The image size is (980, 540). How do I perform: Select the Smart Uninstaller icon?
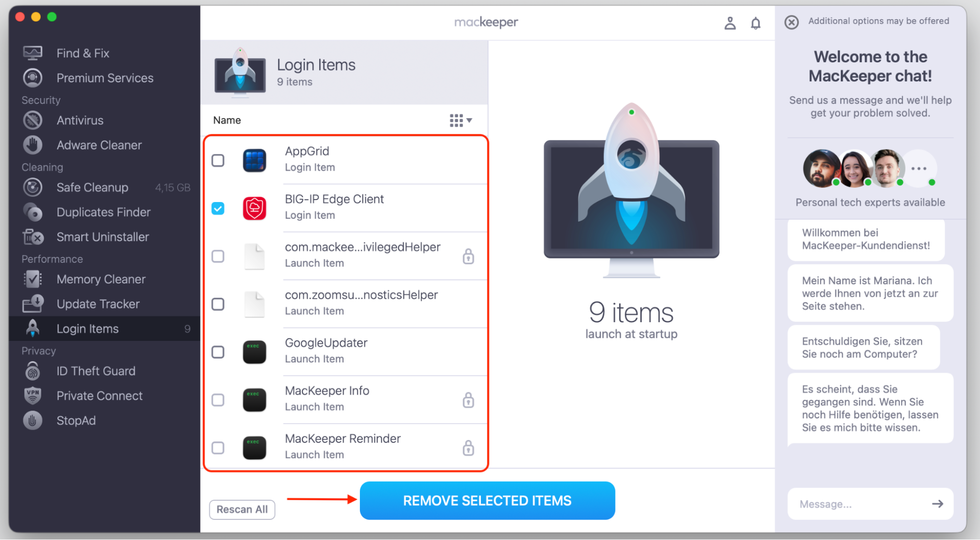pyautogui.click(x=33, y=237)
